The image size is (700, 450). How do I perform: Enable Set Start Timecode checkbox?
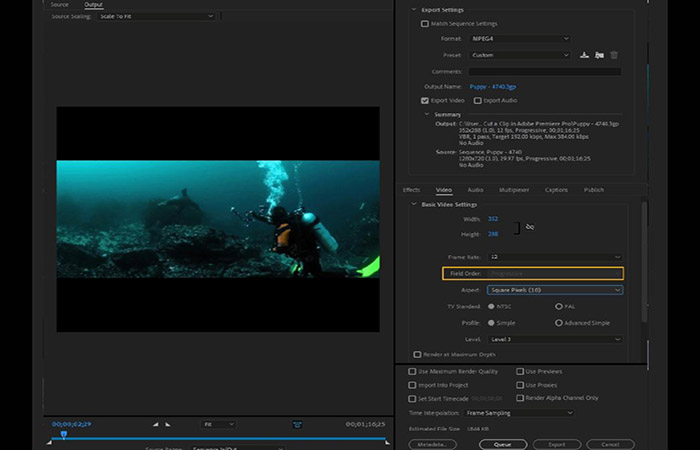point(412,399)
